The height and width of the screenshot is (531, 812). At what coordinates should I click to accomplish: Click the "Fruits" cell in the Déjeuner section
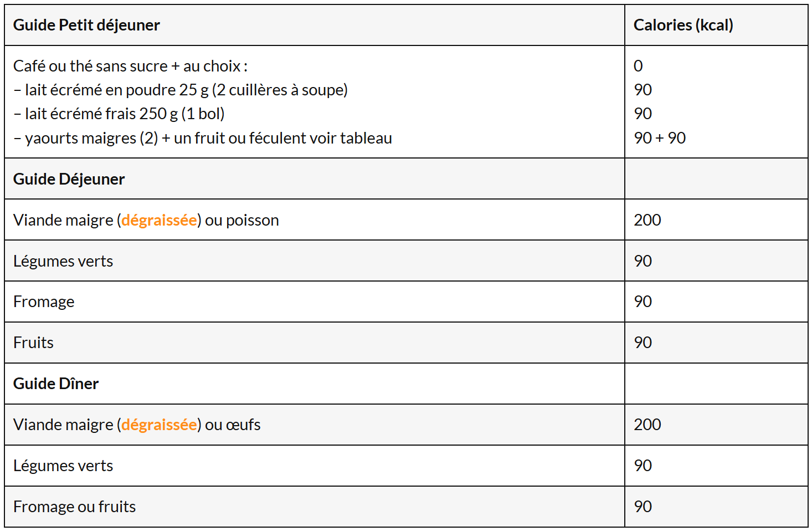point(33,343)
